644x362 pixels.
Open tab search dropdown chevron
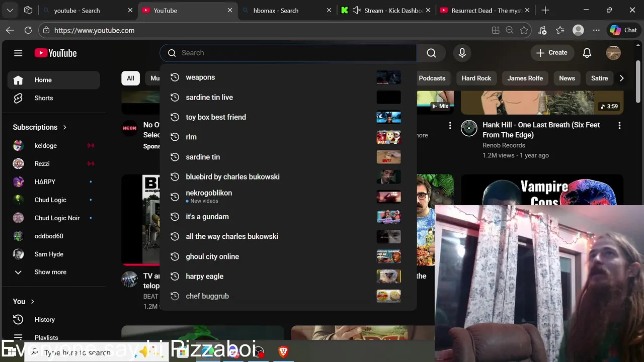click(x=10, y=11)
